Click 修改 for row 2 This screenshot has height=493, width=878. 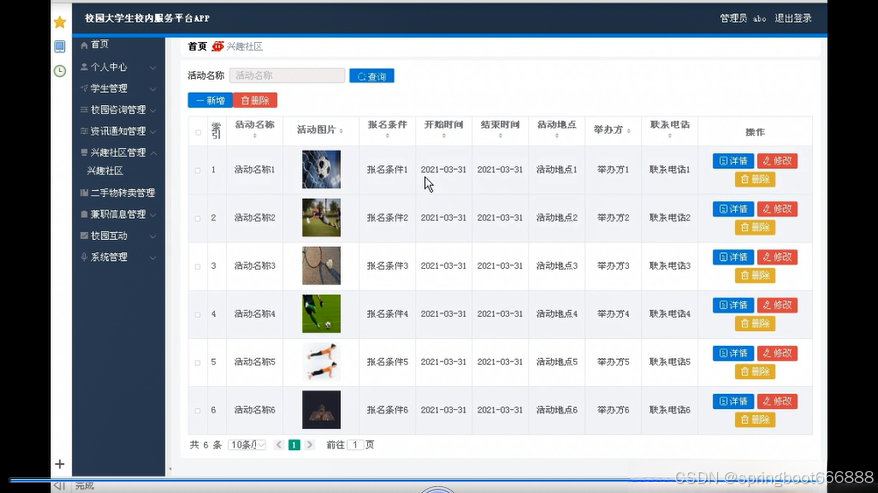(777, 209)
